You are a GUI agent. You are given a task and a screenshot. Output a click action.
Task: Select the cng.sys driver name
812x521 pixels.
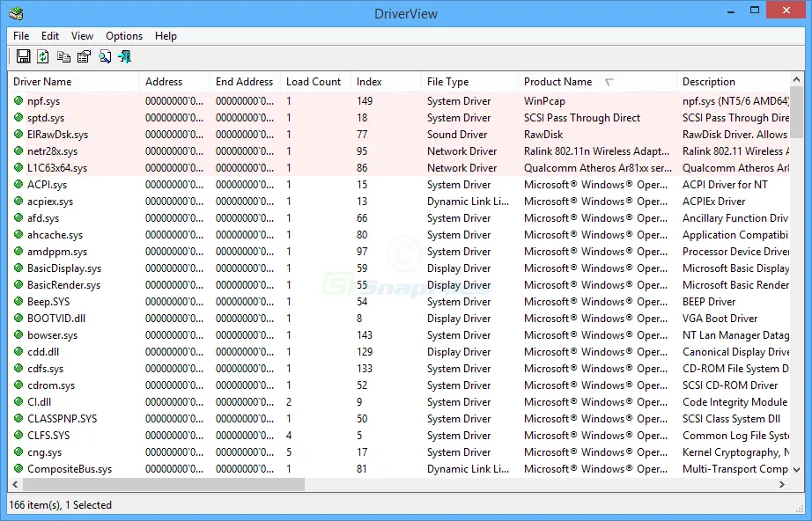pos(44,452)
